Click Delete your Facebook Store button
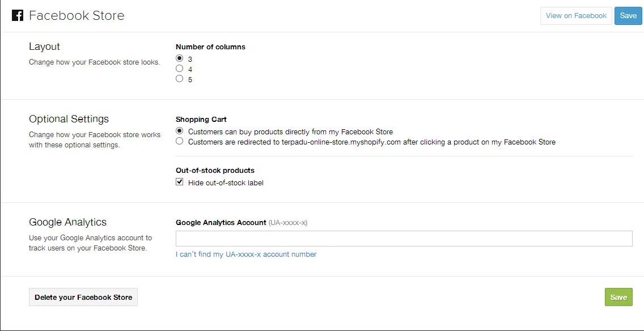Image resolution: width=644 pixels, height=331 pixels. 83,297
